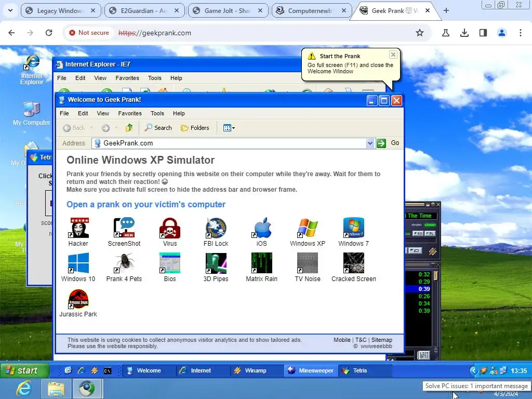Viewport: 532px width, 399px height.
Task: Open the Hacker prank icon
Action: tap(78, 228)
